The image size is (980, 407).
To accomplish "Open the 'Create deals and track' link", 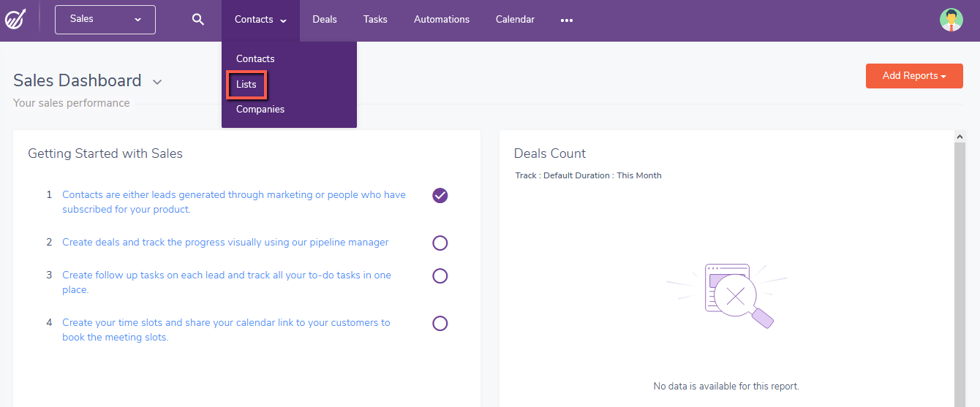I will click(x=225, y=243).
